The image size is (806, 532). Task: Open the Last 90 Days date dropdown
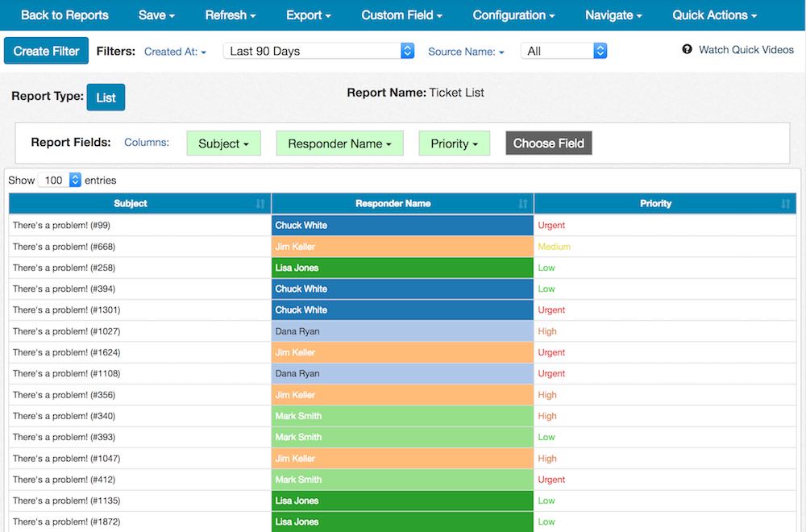(318, 51)
